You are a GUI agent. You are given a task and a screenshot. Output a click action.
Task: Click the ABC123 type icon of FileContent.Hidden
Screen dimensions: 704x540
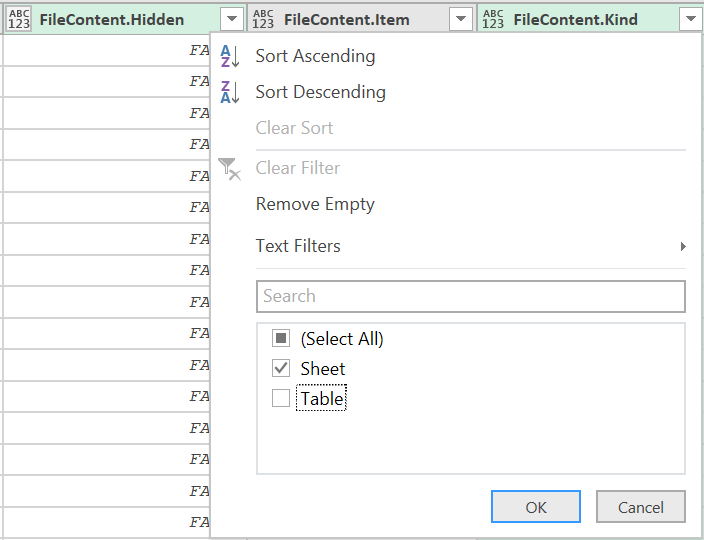click(19, 20)
